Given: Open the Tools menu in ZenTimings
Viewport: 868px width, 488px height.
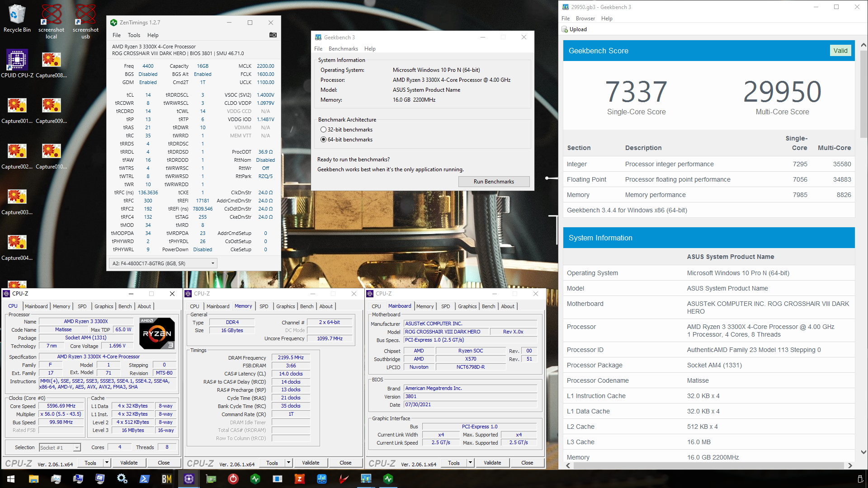Looking at the screenshot, I should pos(134,35).
